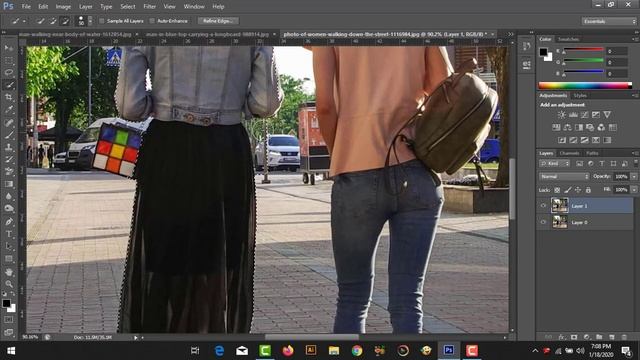This screenshot has width=640, height=360.
Task: Select the Move tool
Action: click(x=9, y=48)
